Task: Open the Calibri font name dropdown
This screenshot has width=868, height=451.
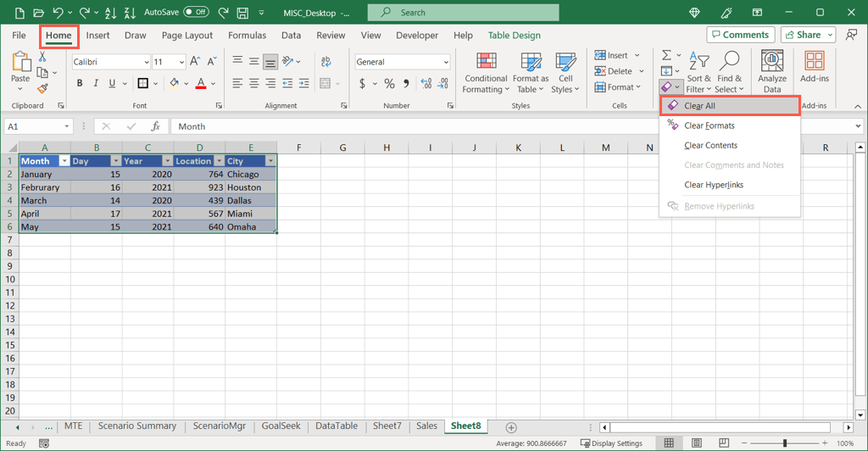Action: click(x=145, y=62)
